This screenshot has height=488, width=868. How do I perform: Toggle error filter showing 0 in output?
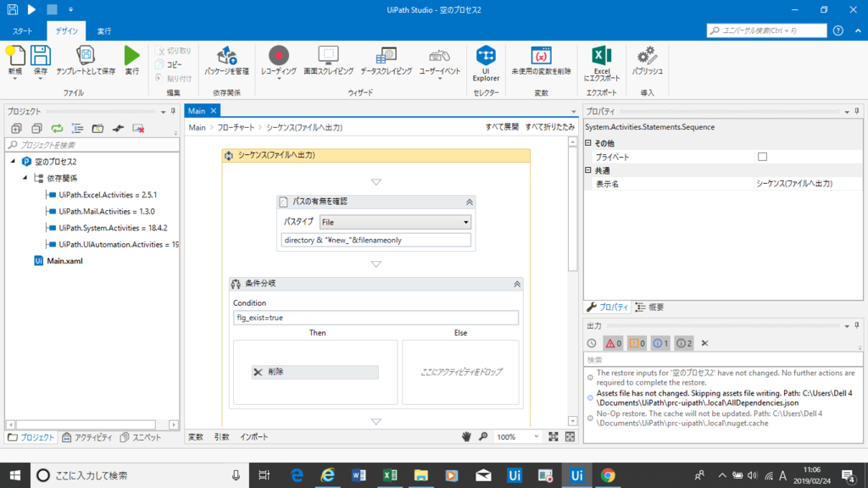coord(613,344)
